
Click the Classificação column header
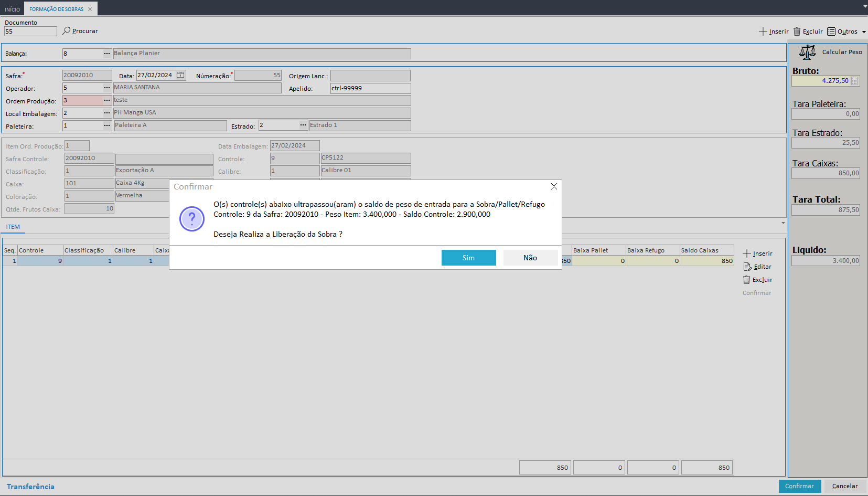pyautogui.click(x=88, y=250)
